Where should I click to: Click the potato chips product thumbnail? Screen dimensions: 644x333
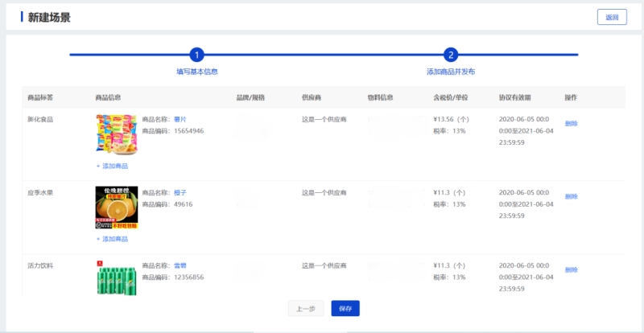pyautogui.click(x=117, y=134)
